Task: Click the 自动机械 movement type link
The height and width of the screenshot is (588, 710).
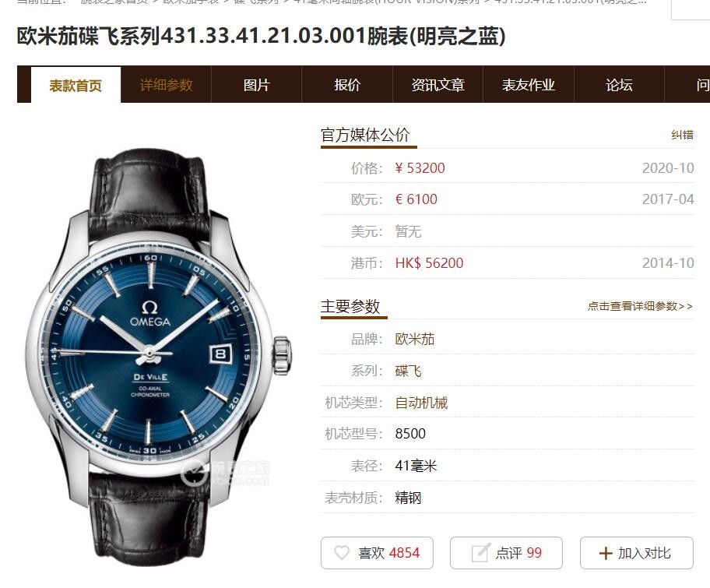Action: coord(421,403)
